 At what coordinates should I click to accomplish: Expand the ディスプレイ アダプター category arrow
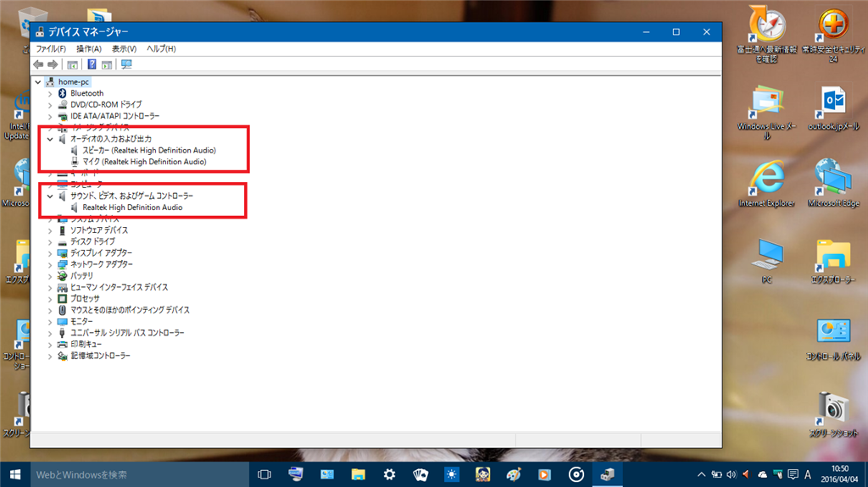[x=50, y=253]
